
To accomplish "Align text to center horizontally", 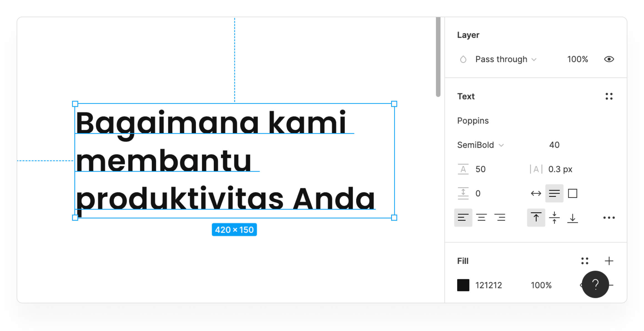I will tap(481, 218).
